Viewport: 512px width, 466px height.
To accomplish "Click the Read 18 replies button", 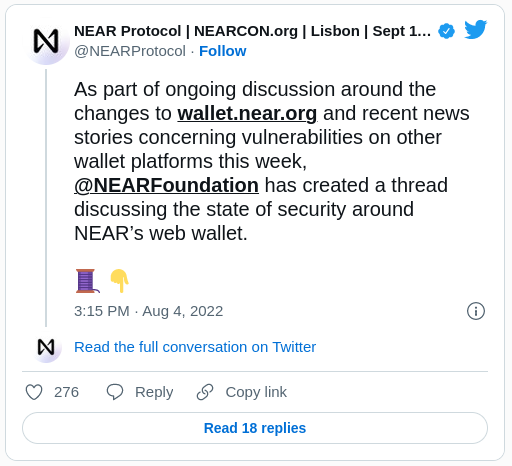I will pos(255,428).
